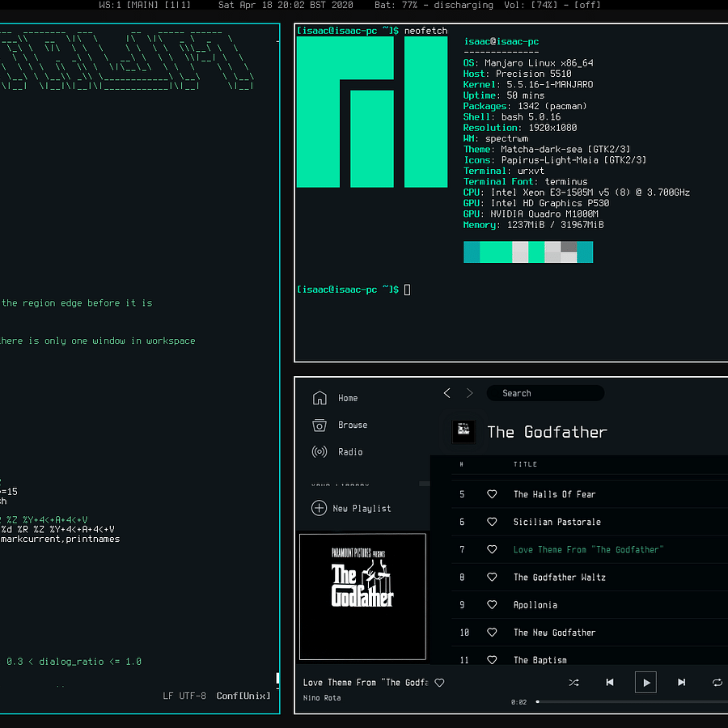Open the artist Nino Rota
728x728 pixels.
(x=321, y=697)
